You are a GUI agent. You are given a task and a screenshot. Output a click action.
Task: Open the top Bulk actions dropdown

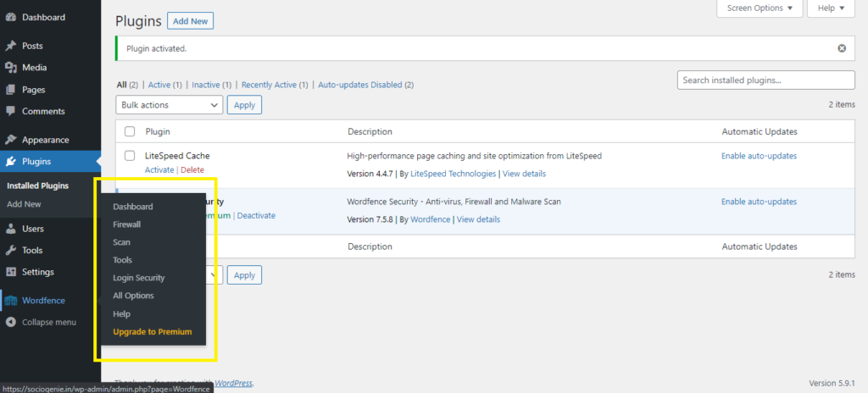(169, 105)
